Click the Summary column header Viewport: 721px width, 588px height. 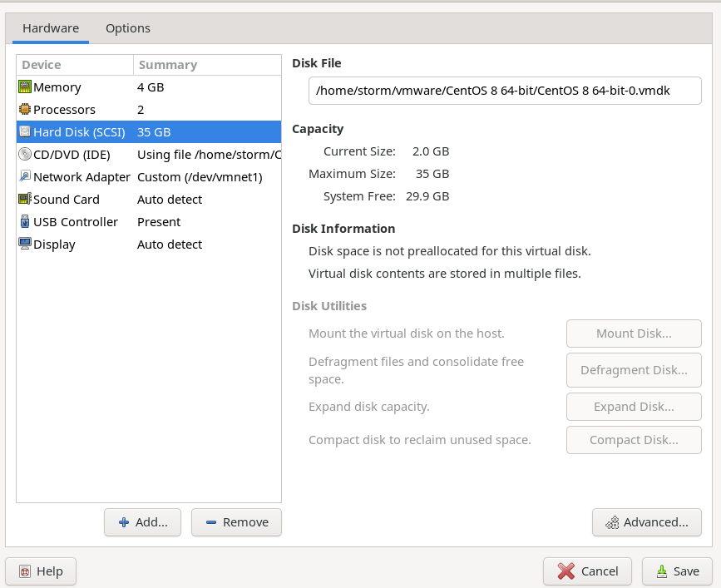pyautogui.click(x=206, y=65)
